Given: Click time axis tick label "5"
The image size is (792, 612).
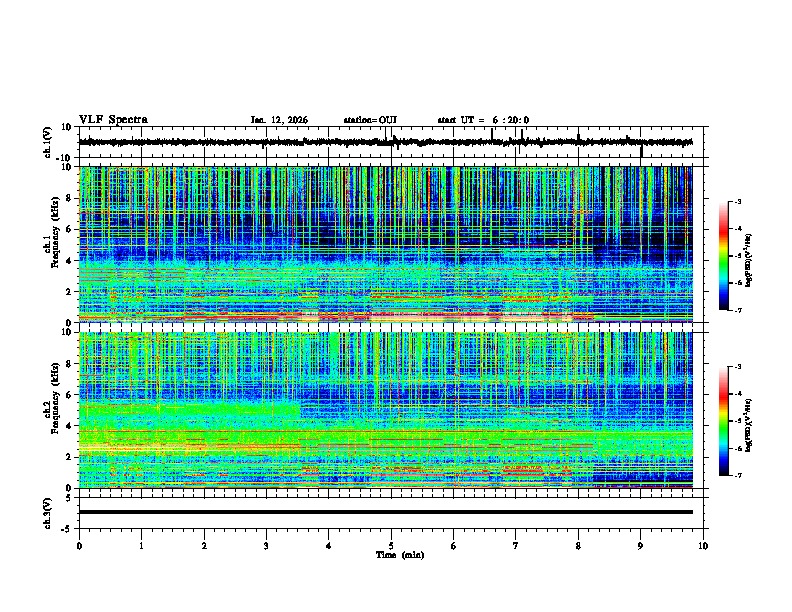Looking at the screenshot, I should point(391,546).
